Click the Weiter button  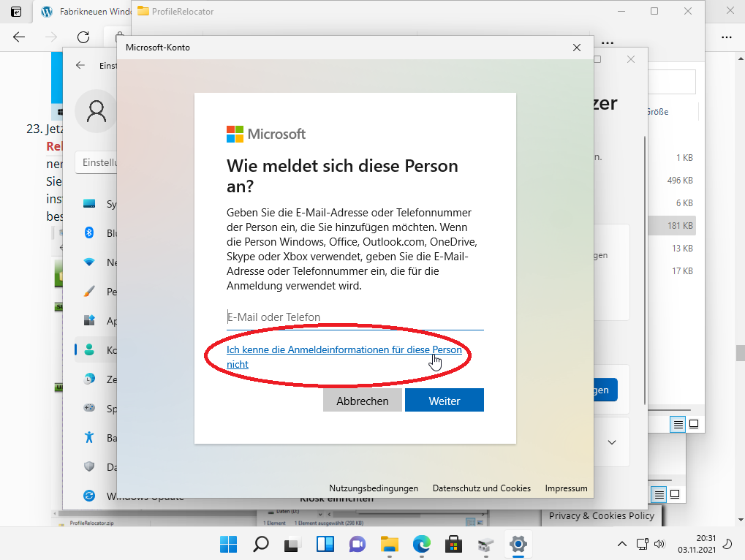(445, 401)
